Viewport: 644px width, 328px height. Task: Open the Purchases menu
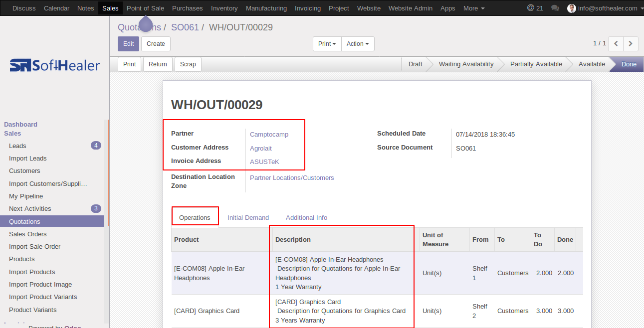(188, 8)
